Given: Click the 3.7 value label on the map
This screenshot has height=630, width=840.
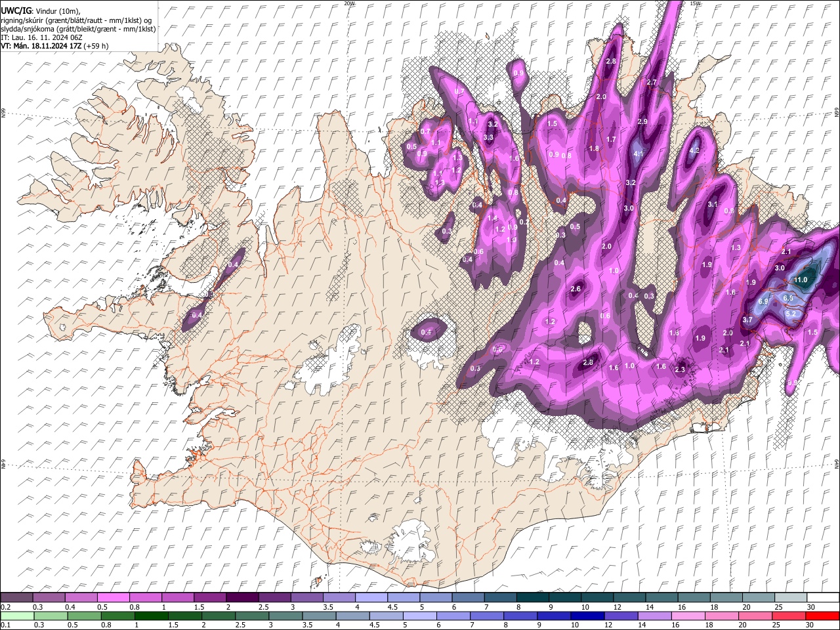Looking at the screenshot, I should (x=747, y=320).
